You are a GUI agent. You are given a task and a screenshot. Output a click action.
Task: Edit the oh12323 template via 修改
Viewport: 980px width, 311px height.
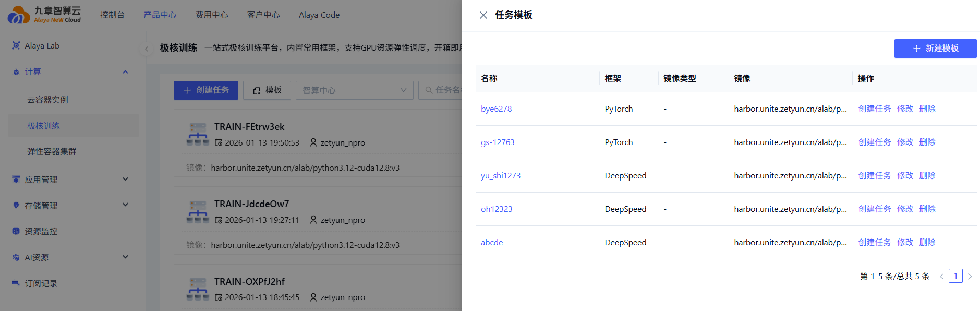tap(905, 209)
